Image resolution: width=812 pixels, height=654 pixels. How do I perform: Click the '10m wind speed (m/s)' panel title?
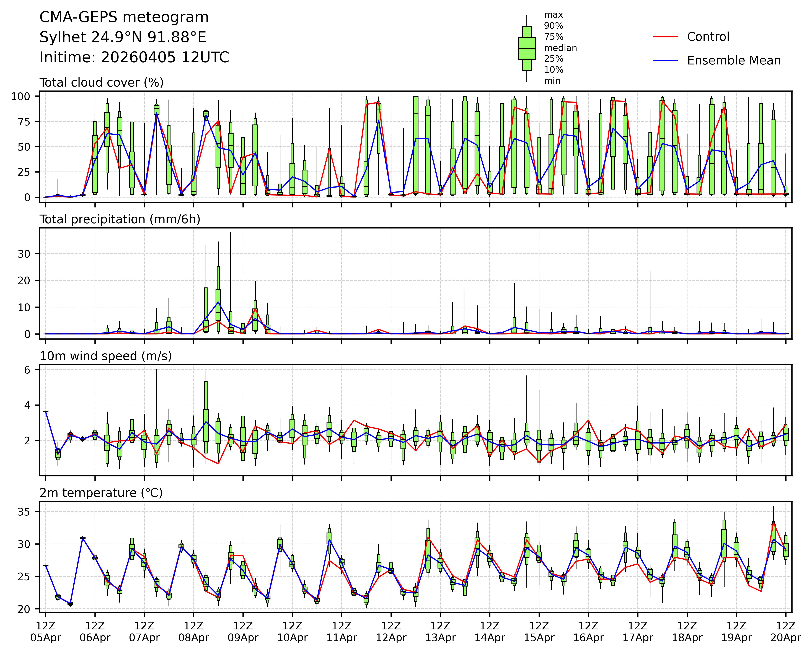105,356
